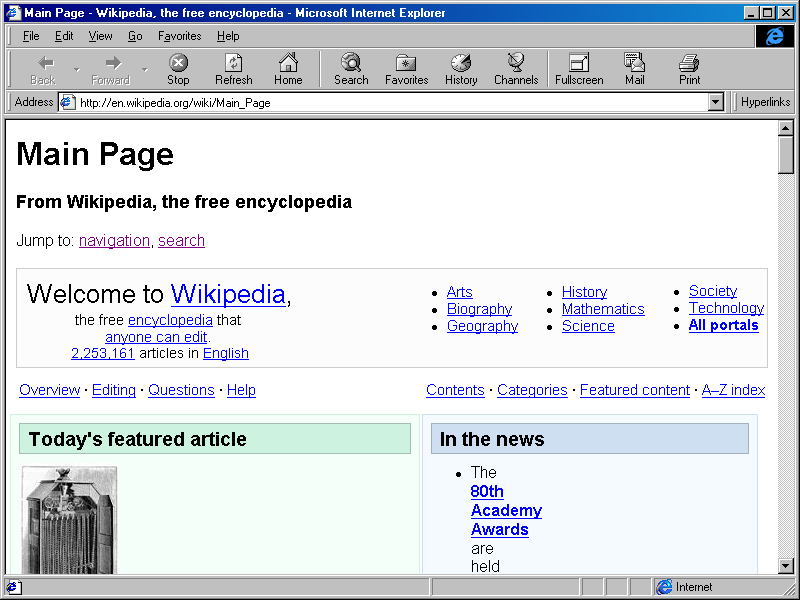Click the Featured content link
The image size is (800, 600).
point(634,390)
